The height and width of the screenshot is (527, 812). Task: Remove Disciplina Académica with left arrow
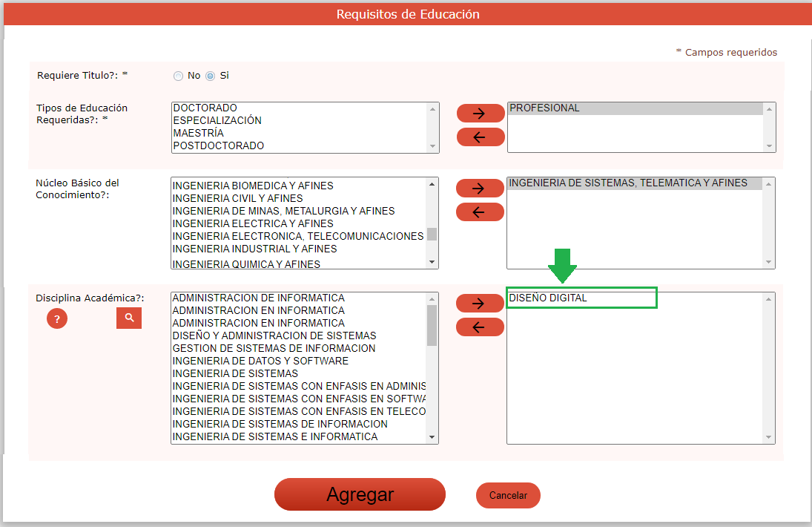pos(480,327)
